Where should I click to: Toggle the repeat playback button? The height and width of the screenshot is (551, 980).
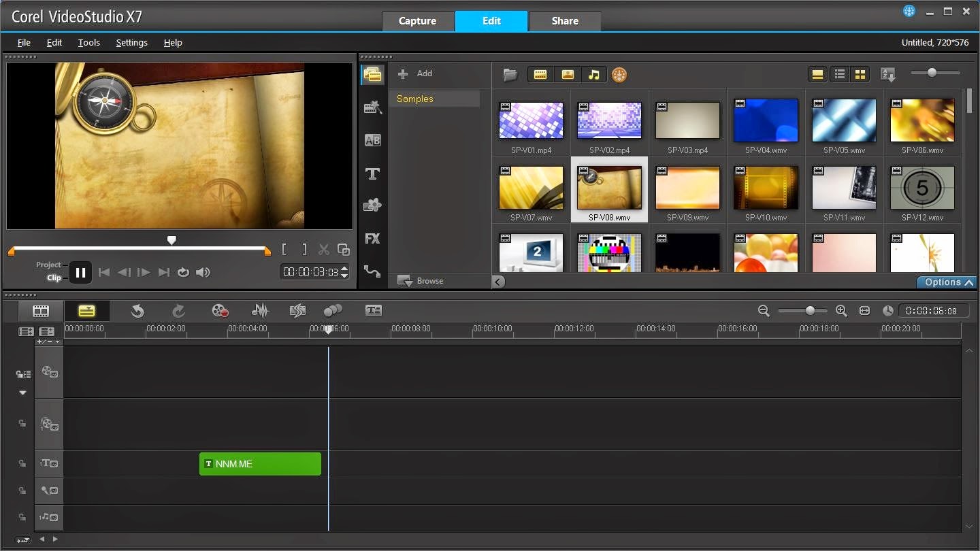point(183,272)
